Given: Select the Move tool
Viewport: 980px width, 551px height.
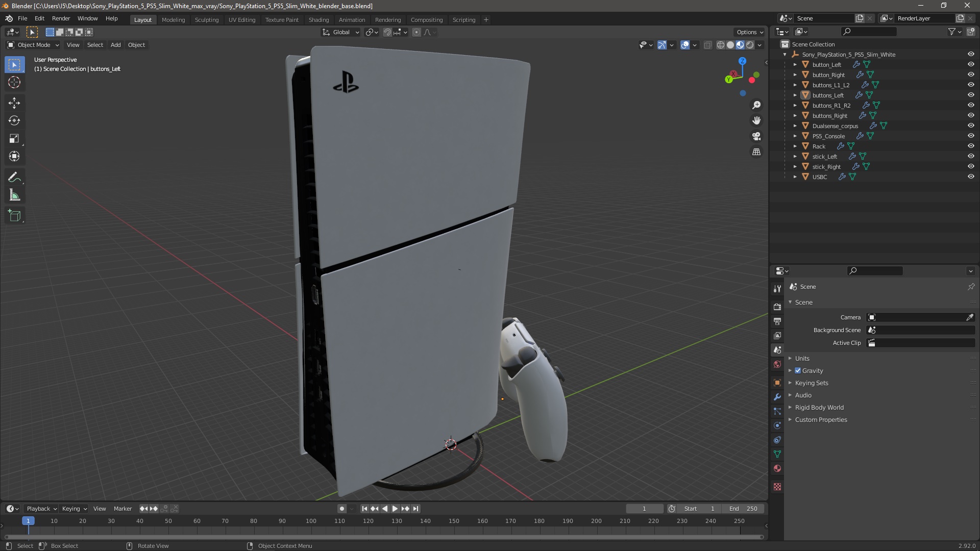Looking at the screenshot, I should coord(14,103).
